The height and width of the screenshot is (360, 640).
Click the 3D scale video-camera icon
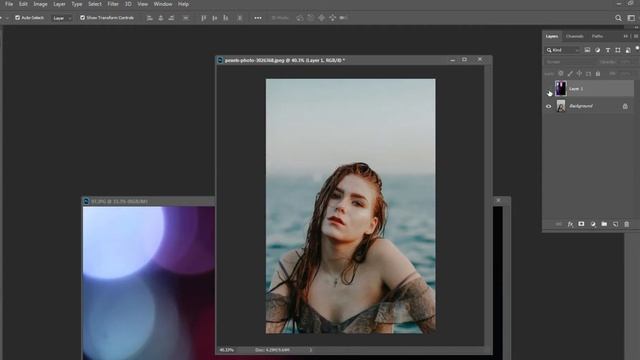343,18
